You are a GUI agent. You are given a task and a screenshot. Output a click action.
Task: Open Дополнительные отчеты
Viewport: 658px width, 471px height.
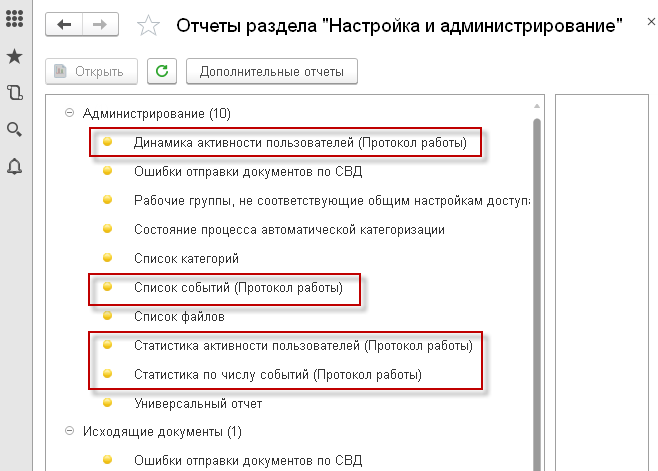pos(271,71)
